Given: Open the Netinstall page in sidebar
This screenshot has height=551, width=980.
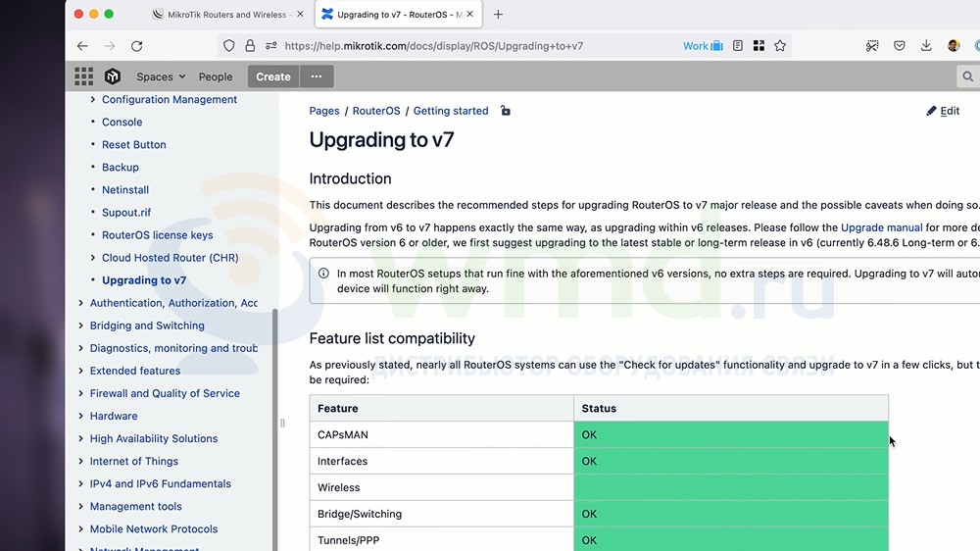Looking at the screenshot, I should 125,190.
